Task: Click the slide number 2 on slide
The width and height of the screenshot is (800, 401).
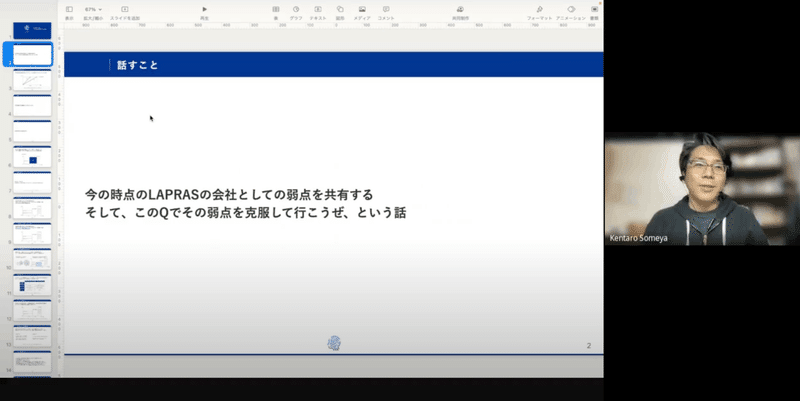Action: click(x=589, y=345)
